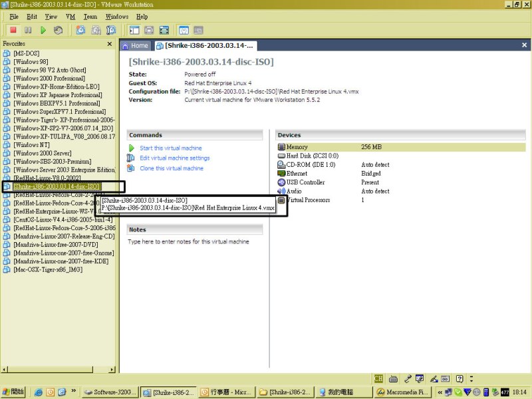This screenshot has width=532, height=399.
Task: Click the language bar help question mark icon
Action: 460,378
